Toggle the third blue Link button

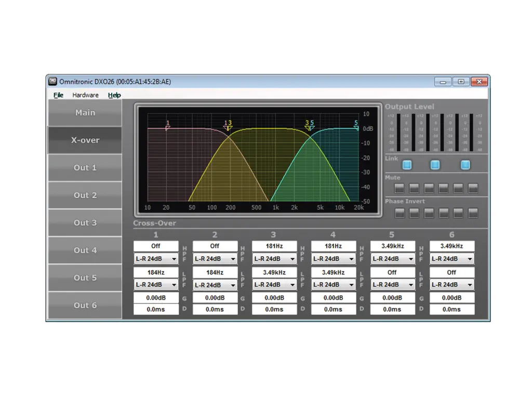pos(465,165)
